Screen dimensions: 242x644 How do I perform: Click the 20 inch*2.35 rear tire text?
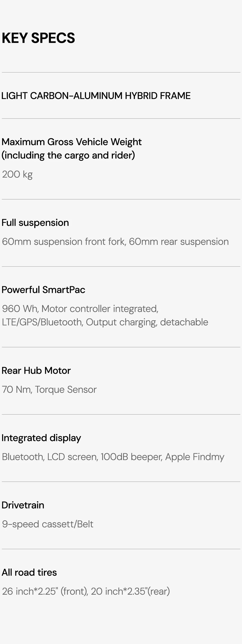[x=130, y=591]
